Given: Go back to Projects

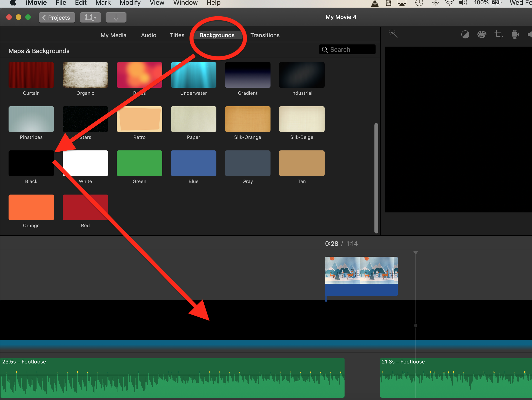Looking at the screenshot, I should pos(57,18).
